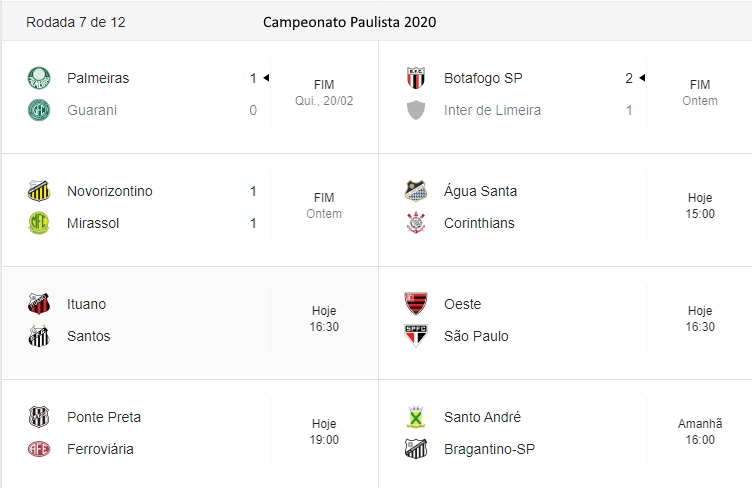
Task: Open Palmeiras match FIM Qui., 20/02 status
Action: pyautogui.click(x=323, y=93)
